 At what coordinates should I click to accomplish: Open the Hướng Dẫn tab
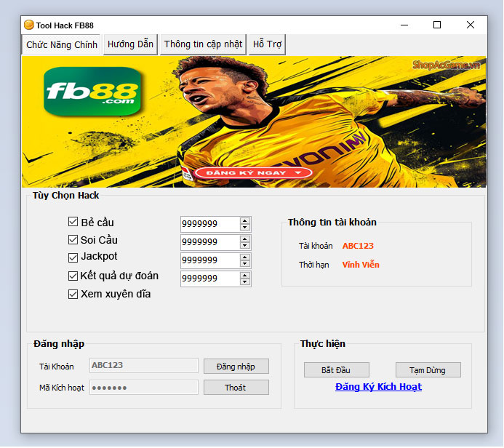coord(130,44)
